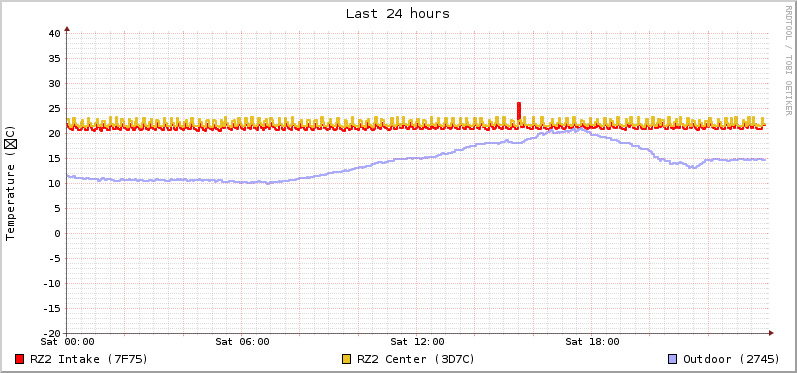Click the 'Sat 18:00' time axis label

click(x=592, y=342)
